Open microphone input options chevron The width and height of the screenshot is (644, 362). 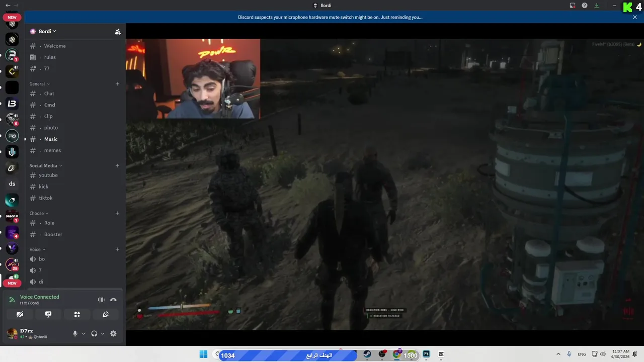click(84, 333)
